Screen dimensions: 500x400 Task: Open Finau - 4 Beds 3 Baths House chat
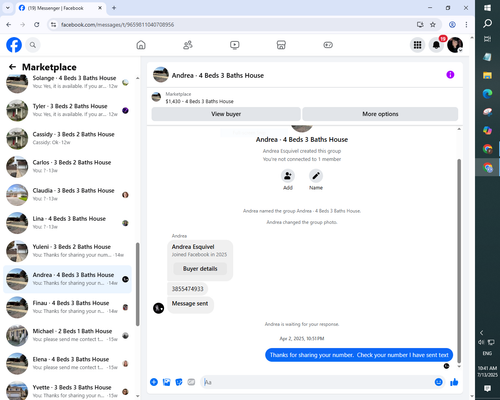click(x=67, y=307)
